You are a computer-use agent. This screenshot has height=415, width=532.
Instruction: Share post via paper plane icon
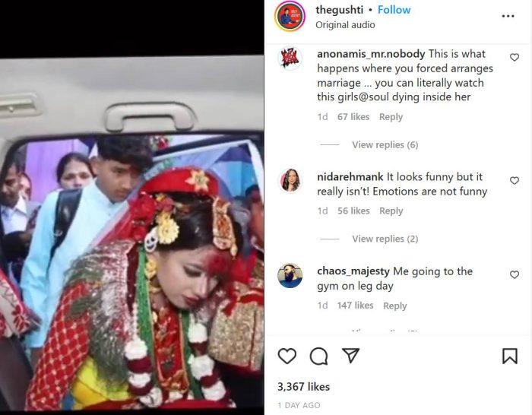click(x=350, y=355)
